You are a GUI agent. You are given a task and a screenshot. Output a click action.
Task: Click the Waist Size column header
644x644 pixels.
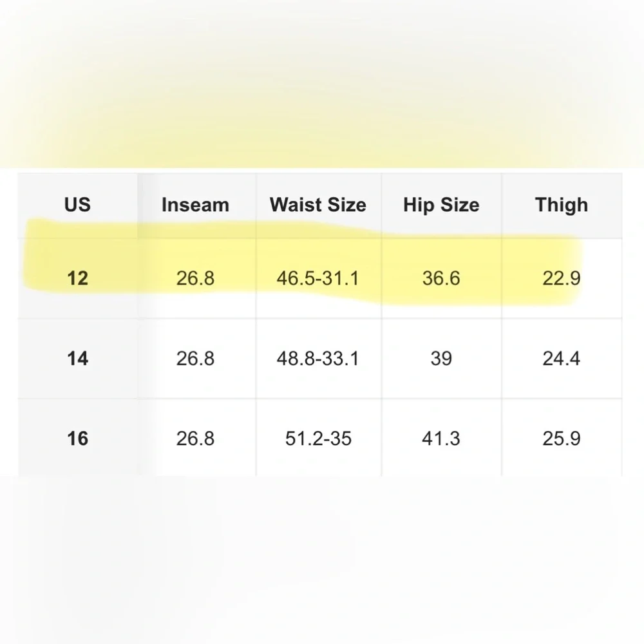click(318, 205)
